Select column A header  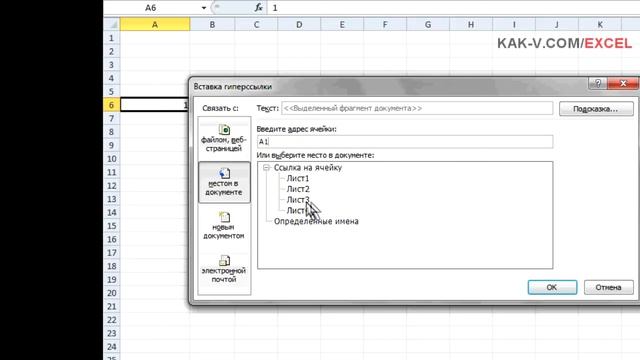(155, 24)
